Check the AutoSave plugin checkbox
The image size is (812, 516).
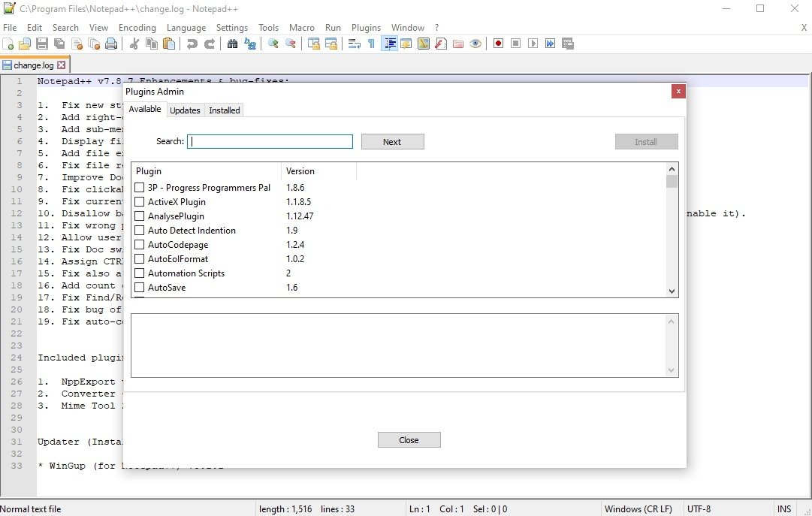pyautogui.click(x=139, y=287)
